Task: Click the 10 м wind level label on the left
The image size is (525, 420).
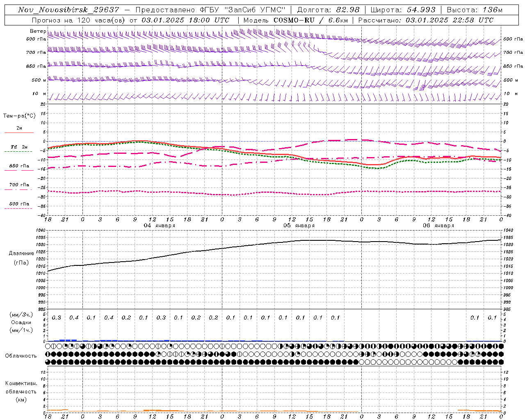Action: coord(39,94)
